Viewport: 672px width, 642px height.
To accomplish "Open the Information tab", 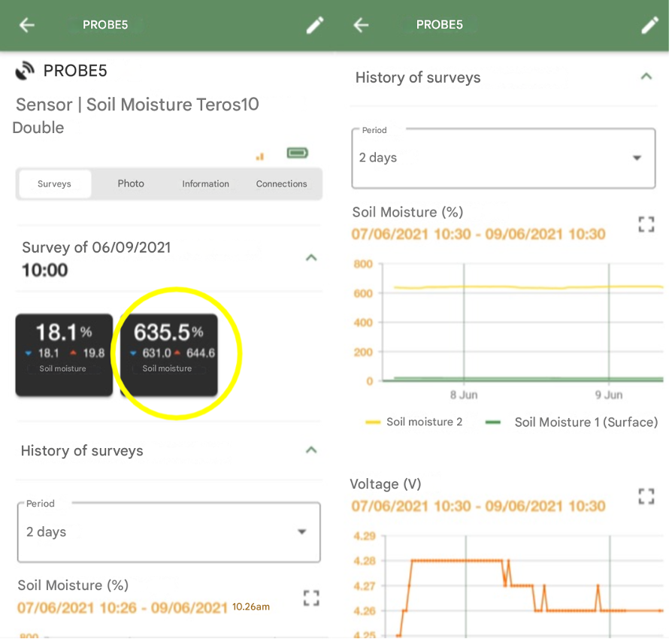I will pyautogui.click(x=206, y=184).
